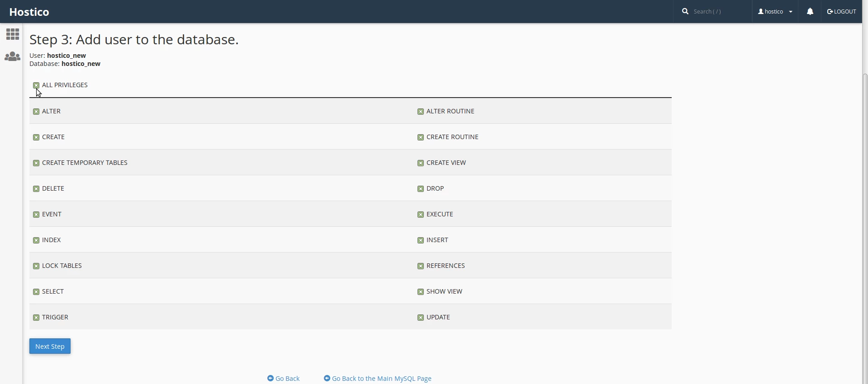Toggle the LOCK TABLES checkbox
The height and width of the screenshot is (384, 868).
[x=36, y=266]
